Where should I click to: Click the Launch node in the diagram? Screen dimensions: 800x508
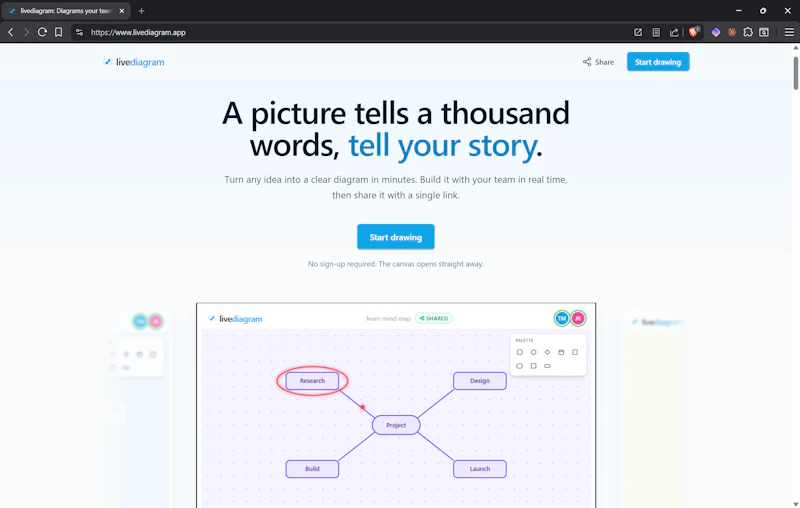tap(480, 469)
